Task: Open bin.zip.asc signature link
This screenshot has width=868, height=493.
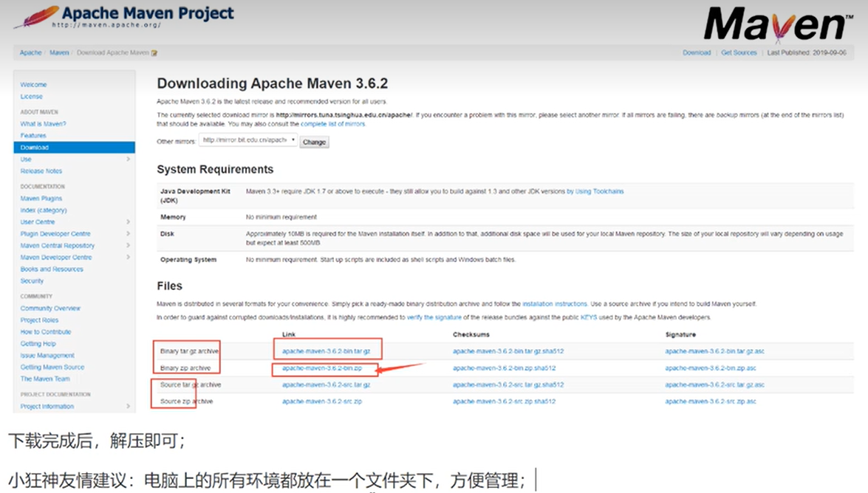Action: tap(710, 368)
